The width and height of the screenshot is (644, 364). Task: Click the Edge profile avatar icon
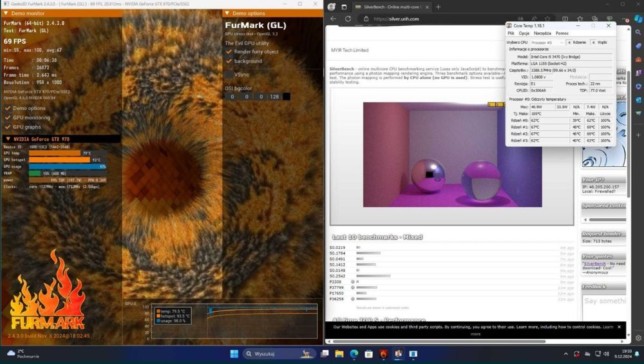pos(332,7)
